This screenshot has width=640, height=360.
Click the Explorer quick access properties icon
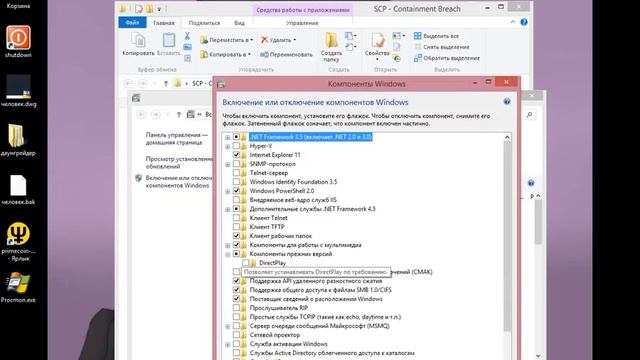139,9
